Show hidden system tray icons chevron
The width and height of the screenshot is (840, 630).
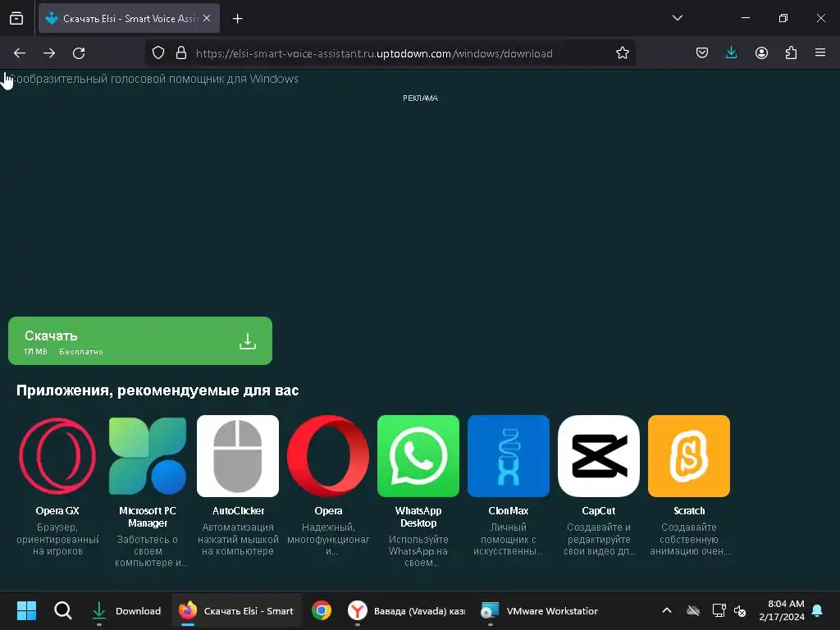point(667,610)
